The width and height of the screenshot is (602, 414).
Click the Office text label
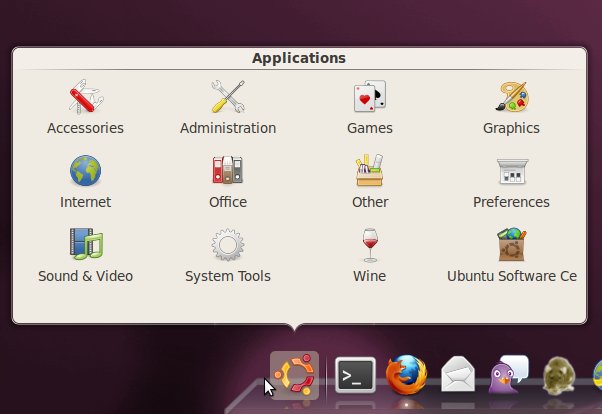click(x=228, y=202)
